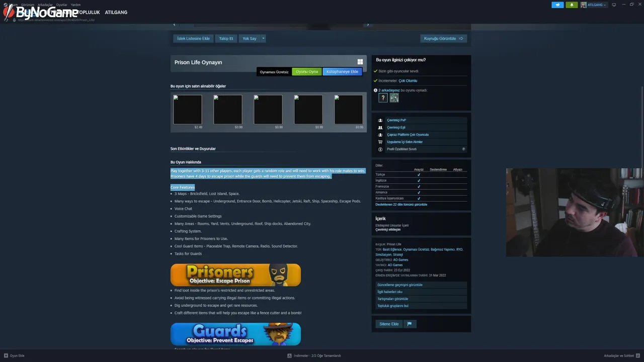Click the Prisoners objective banner
This screenshot has width=644, height=362.
(x=235, y=275)
